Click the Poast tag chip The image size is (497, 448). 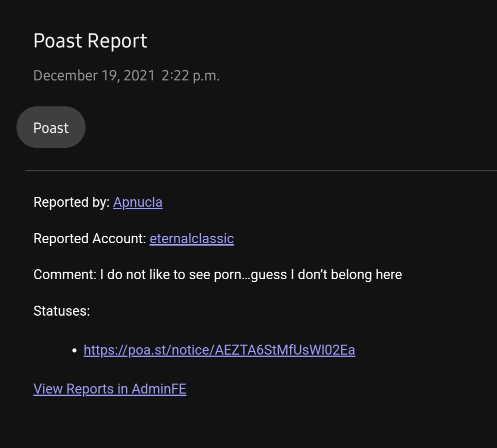51,127
